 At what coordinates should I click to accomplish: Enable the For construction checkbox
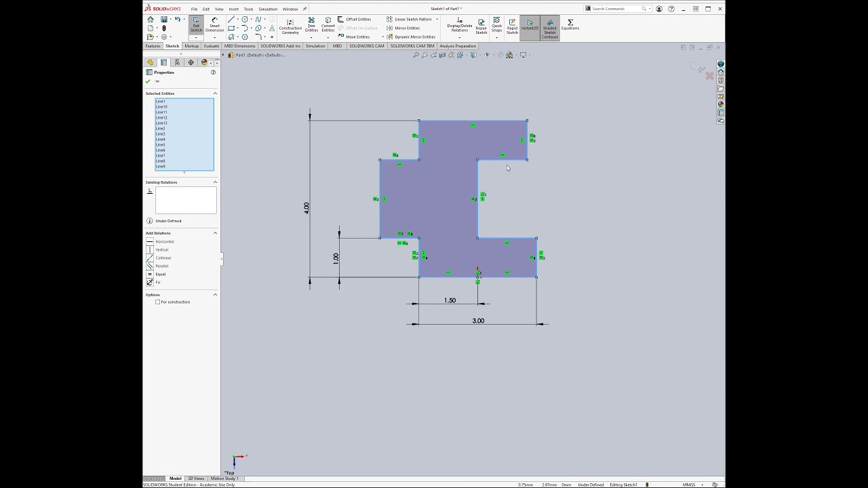coord(158,302)
